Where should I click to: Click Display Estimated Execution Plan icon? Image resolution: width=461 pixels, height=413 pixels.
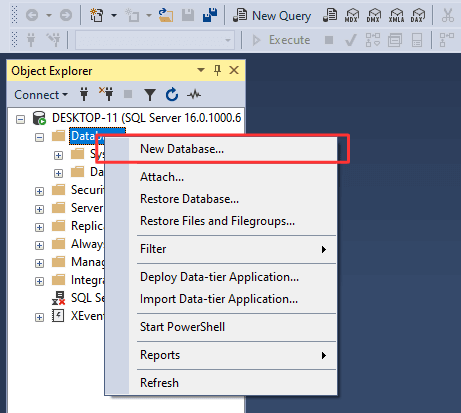tap(373, 40)
